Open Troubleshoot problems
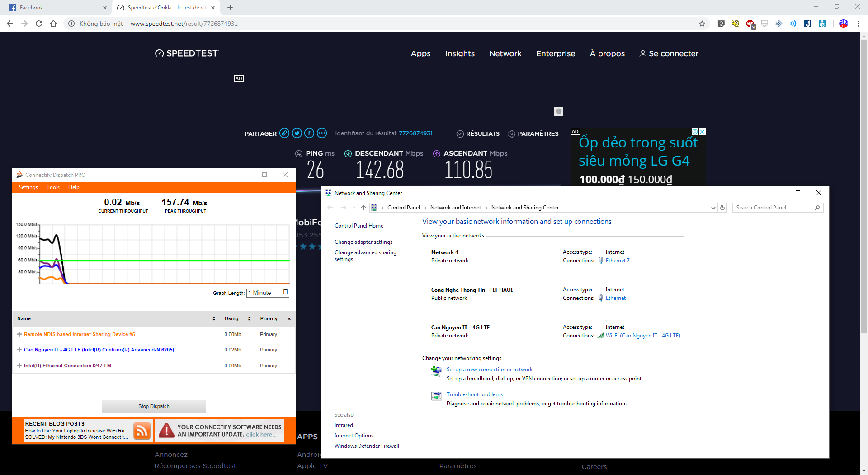This screenshot has width=868, height=475. coord(475,394)
